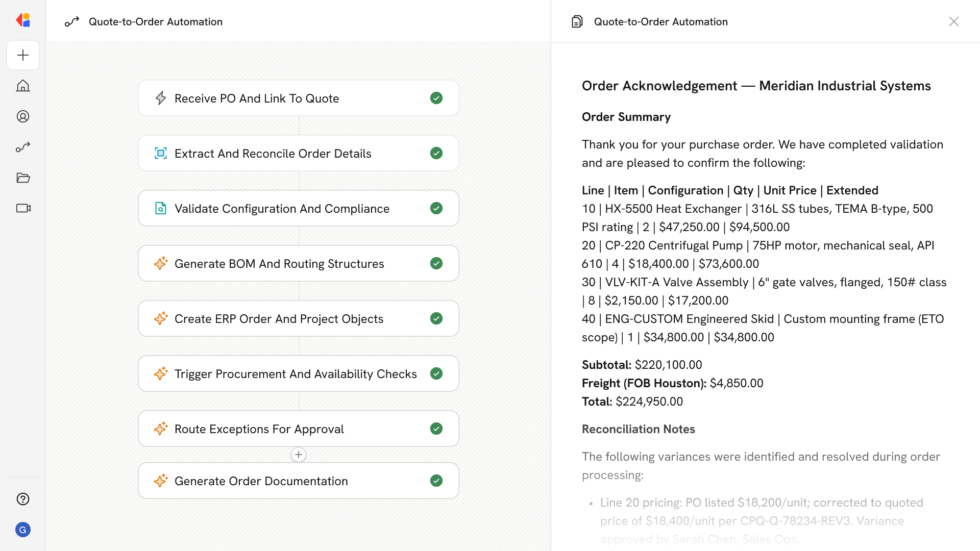The height and width of the screenshot is (551, 980).
Task: Click the document icon in panel header
Action: click(577, 21)
